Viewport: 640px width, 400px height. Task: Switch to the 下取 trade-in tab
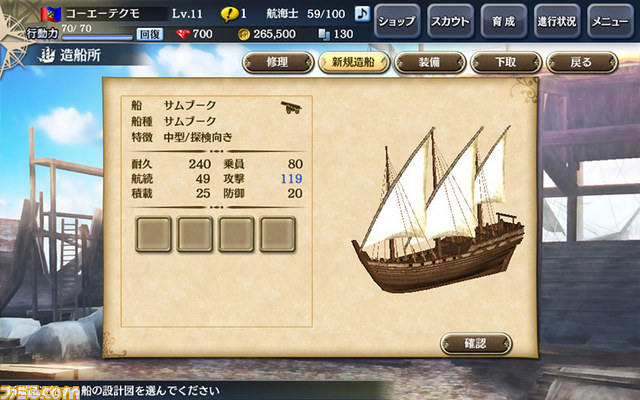tap(506, 62)
